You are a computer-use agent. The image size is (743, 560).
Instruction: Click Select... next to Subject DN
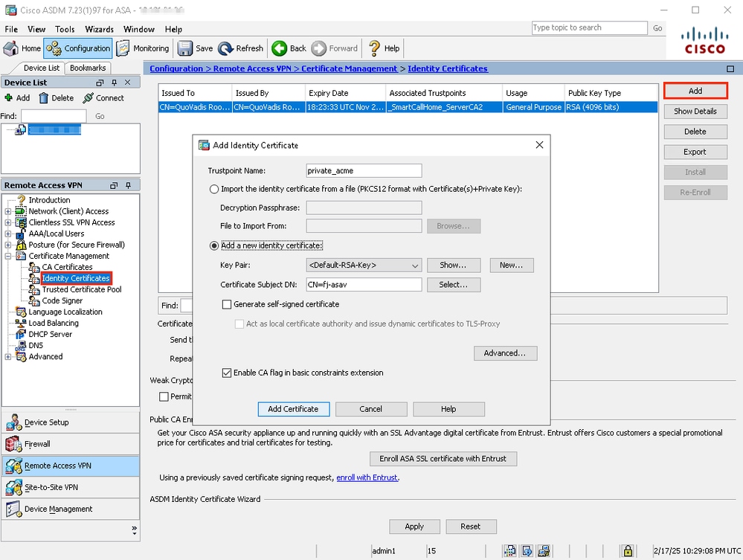pyautogui.click(x=454, y=285)
